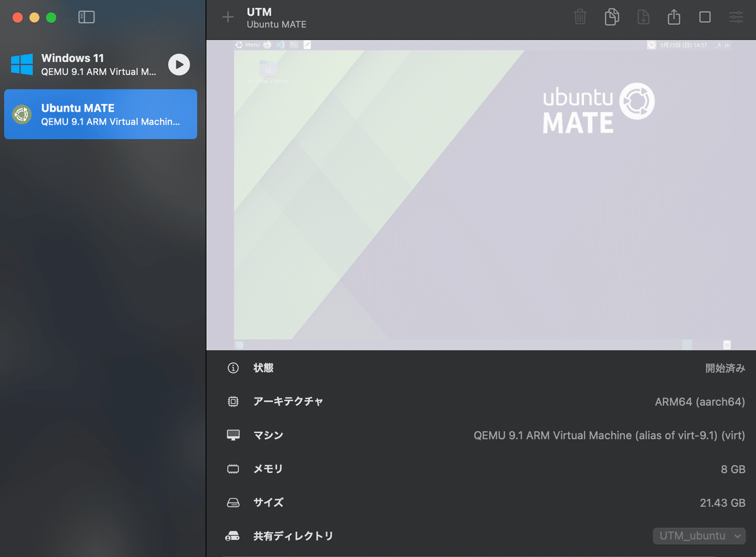
Task: Select the clone VM icon in the toolbar
Action: click(x=611, y=17)
